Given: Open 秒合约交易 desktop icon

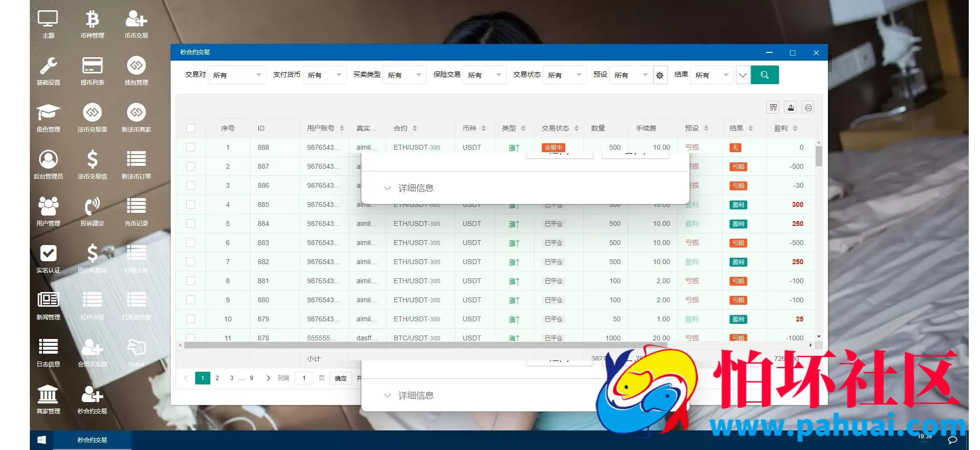Looking at the screenshot, I should (x=92, y=400).
